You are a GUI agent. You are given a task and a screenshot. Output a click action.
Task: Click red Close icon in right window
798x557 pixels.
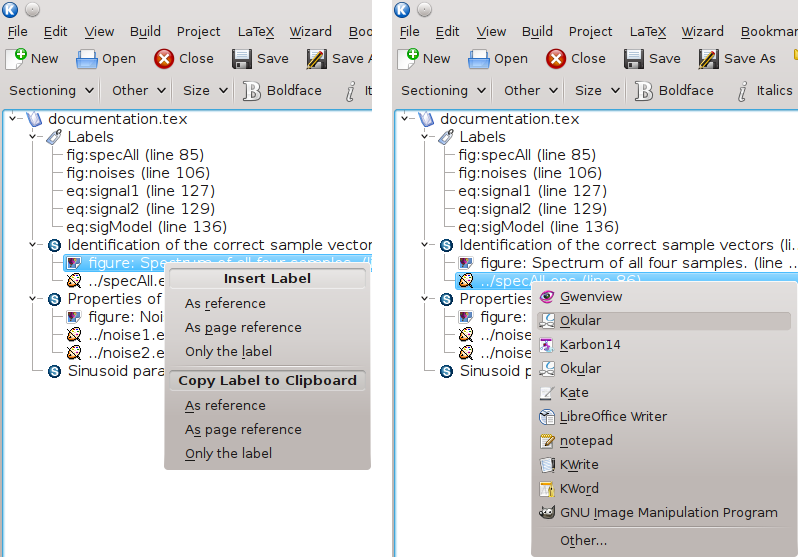tap(556, 59)
